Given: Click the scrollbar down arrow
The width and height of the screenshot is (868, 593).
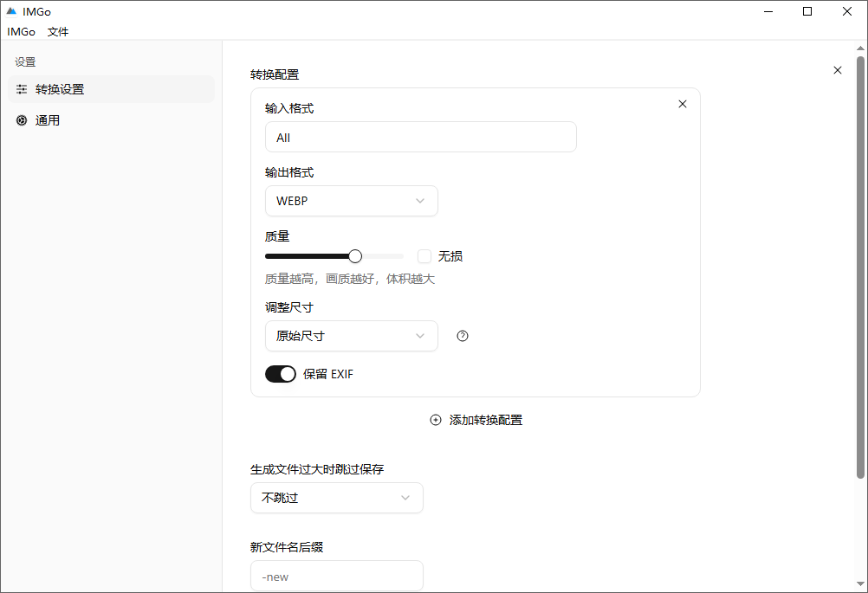Looking at the screenshot, I should 860,584.
